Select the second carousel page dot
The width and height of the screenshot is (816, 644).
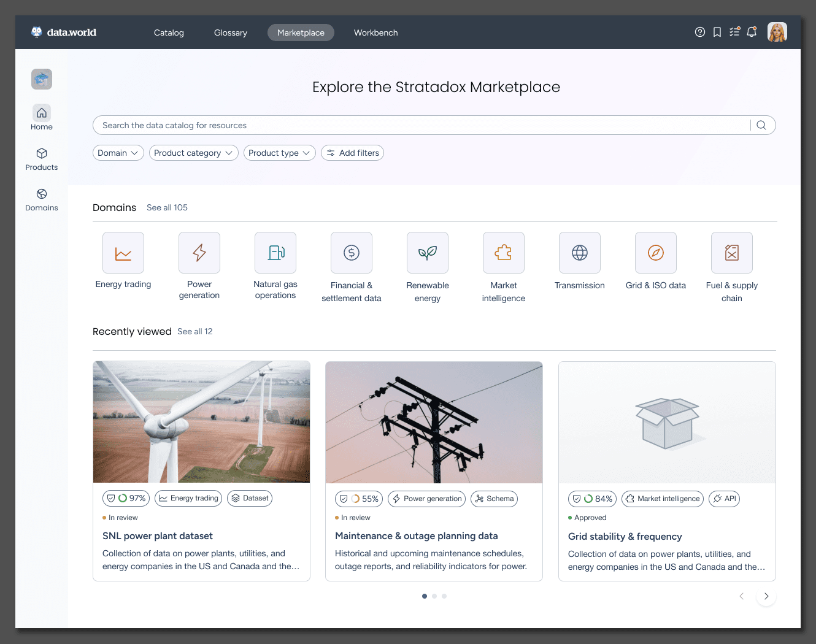point(434,596)
